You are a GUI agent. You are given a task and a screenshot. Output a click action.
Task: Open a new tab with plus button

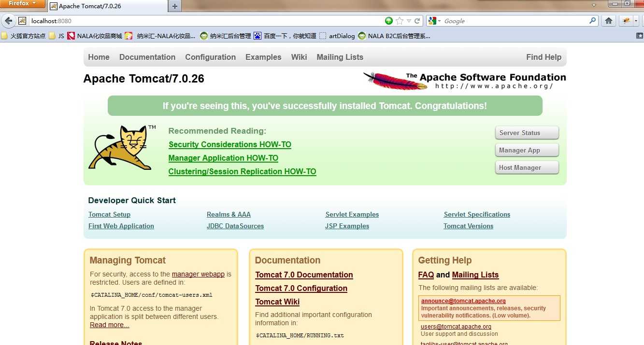pos(175,6)
